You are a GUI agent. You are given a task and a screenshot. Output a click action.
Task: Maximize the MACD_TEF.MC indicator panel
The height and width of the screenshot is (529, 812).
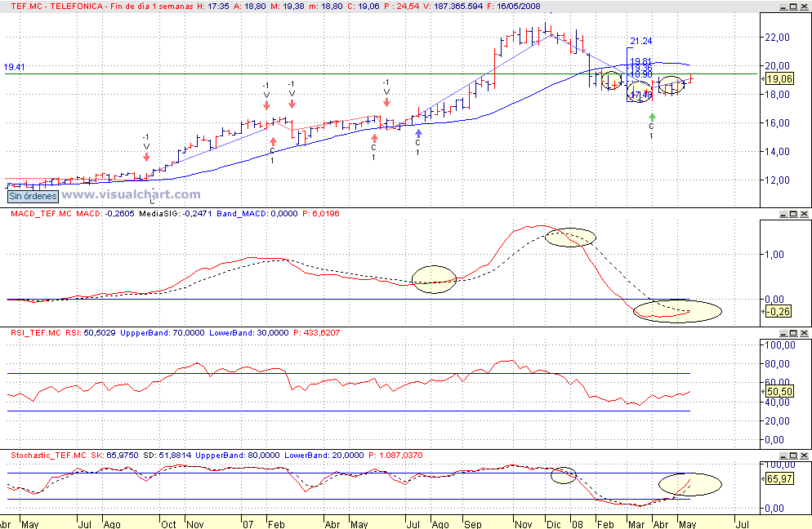[x=794, y=214]
